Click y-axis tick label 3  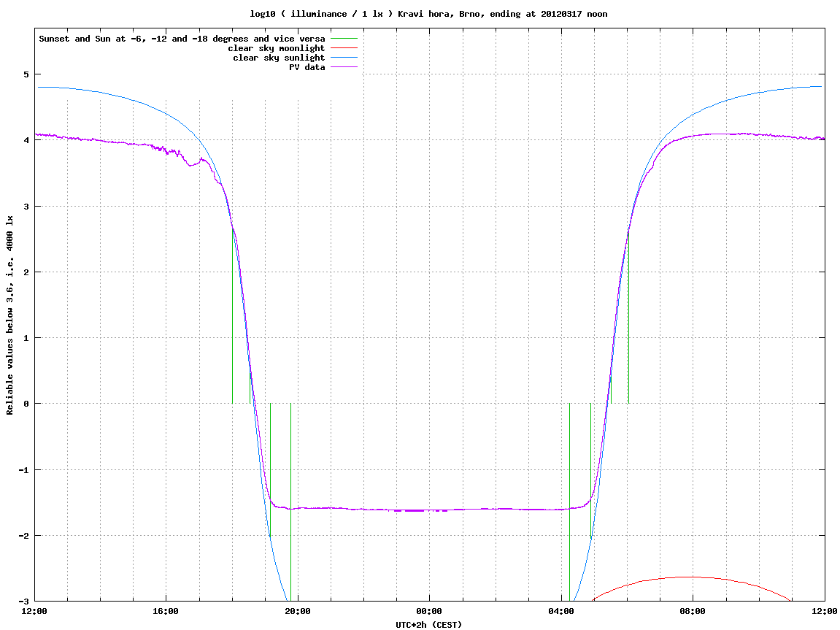[x=26, y=207]
